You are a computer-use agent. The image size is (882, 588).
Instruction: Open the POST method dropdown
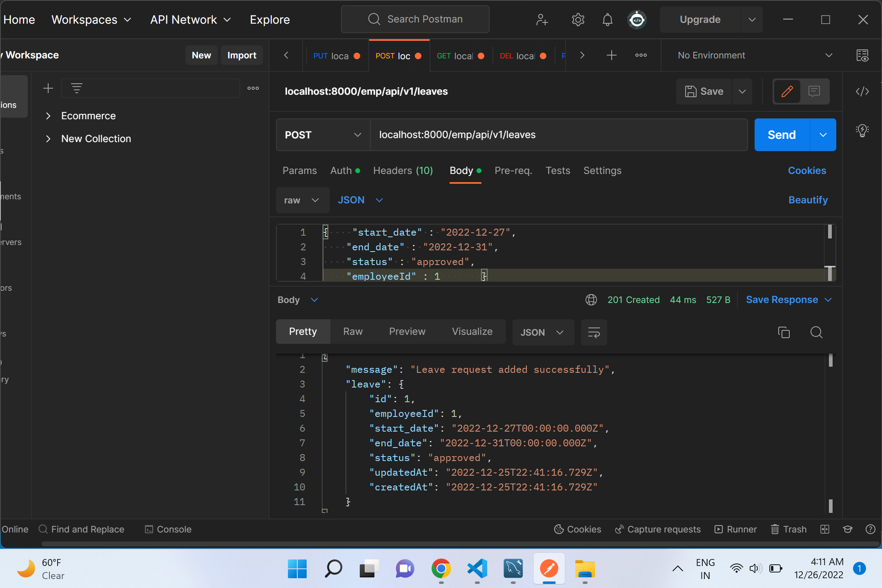[x=322, y=135]
